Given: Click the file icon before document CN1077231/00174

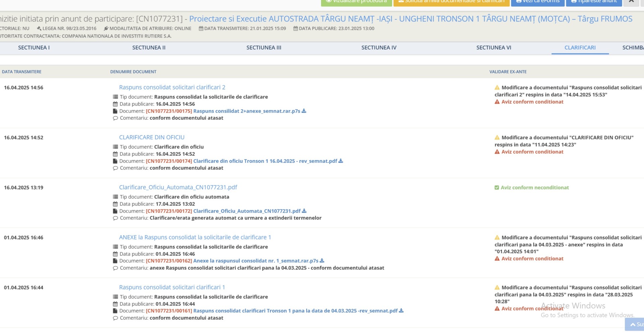Looking at the screenshot, I should tap(115, 161).
